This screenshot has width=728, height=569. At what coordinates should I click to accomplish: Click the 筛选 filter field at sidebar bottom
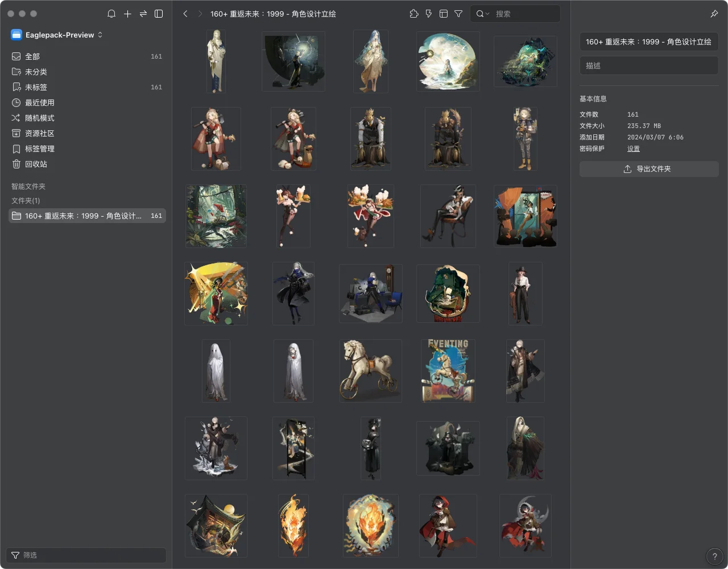[x=86, y=555]
